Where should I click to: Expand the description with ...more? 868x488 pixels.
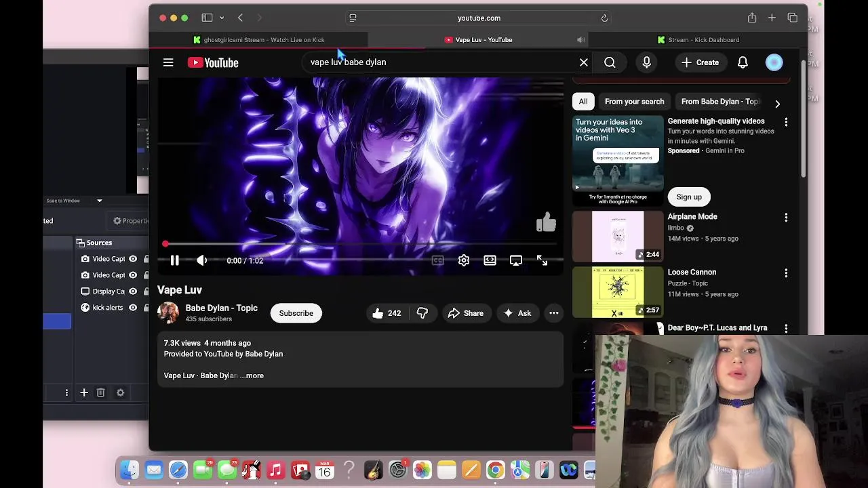(x=252, y=375)
